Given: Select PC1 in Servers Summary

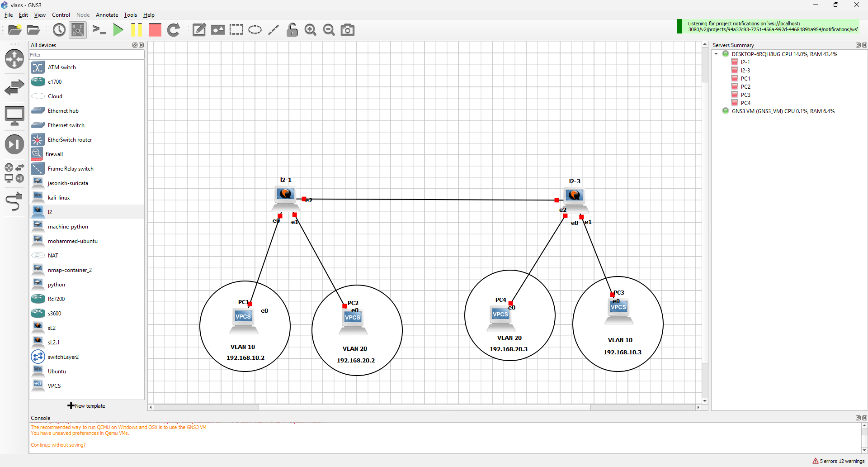Looking at the screenshot, I should pos(745,79).
